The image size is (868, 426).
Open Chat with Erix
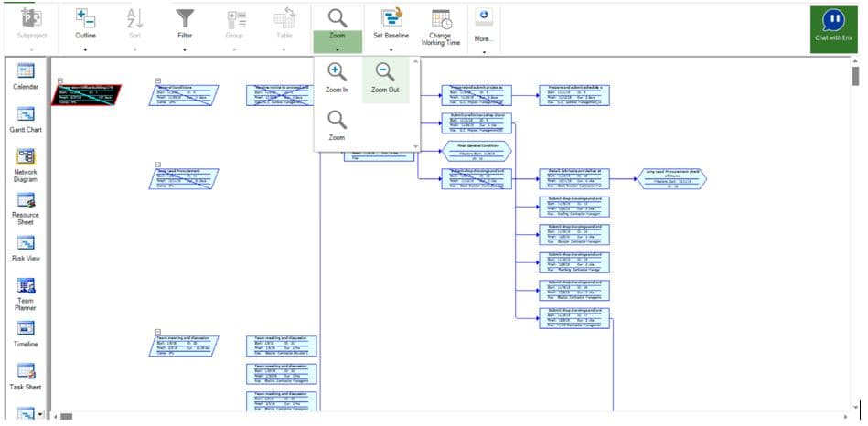833,29
